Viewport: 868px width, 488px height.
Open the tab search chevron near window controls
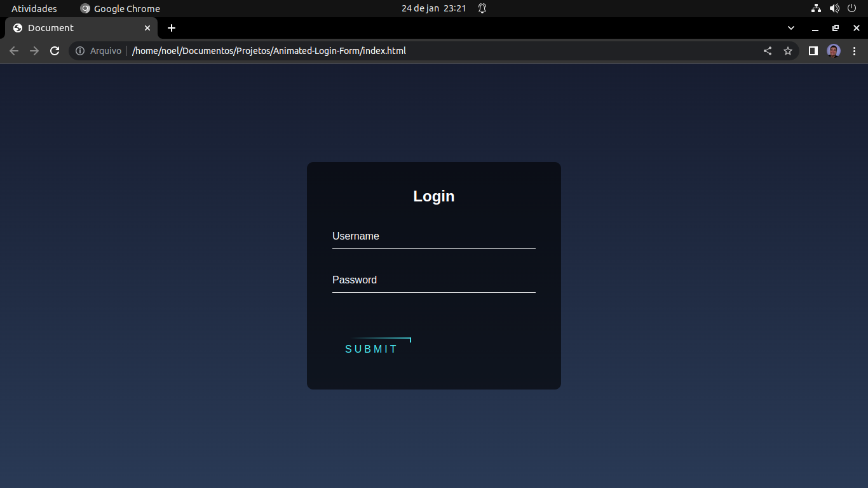point(790,28)
